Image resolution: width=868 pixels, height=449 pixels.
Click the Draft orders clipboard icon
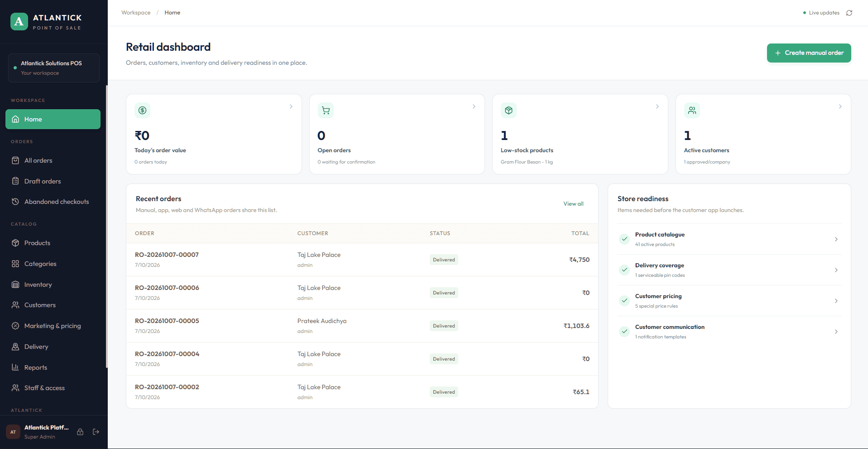[15, 181]
